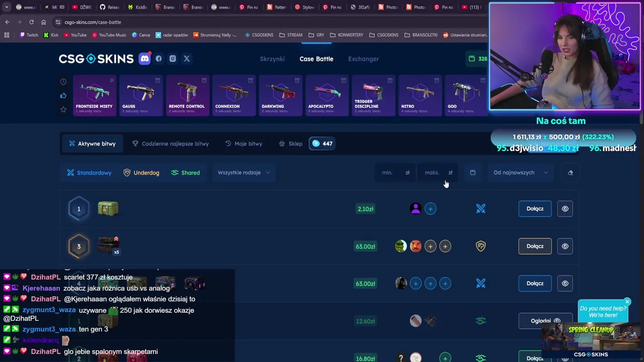The height and width of the screenshot is (362, 644).
Task: Open the Exchanger tab
Action: pyautogui.click(x=363, y=59)
